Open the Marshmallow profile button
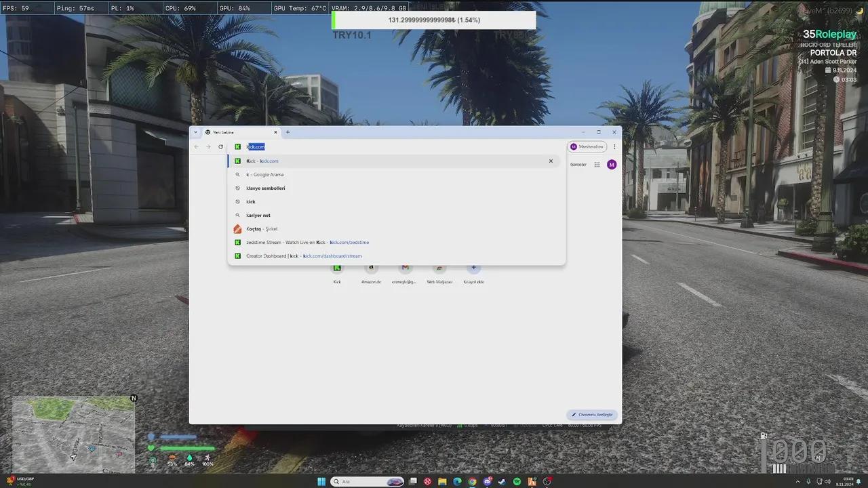 587,146
